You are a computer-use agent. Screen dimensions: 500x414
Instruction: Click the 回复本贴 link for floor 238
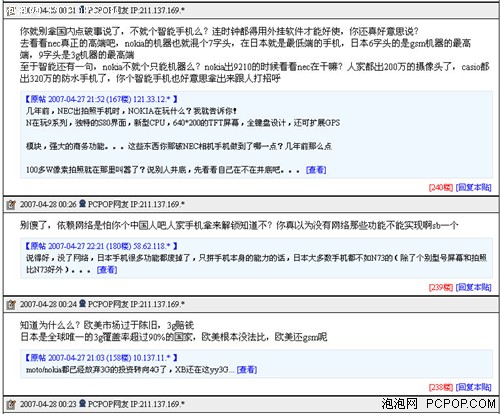(473, 387)
